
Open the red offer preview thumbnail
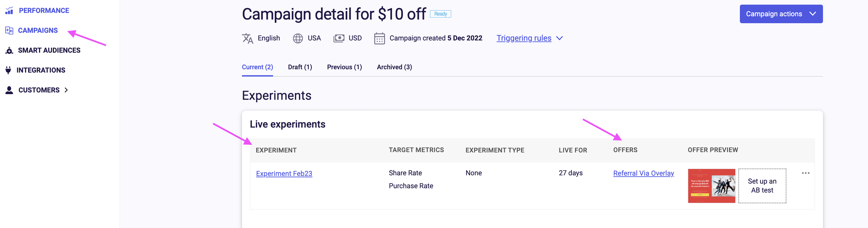pyautogui.click(x=711, y=186)
